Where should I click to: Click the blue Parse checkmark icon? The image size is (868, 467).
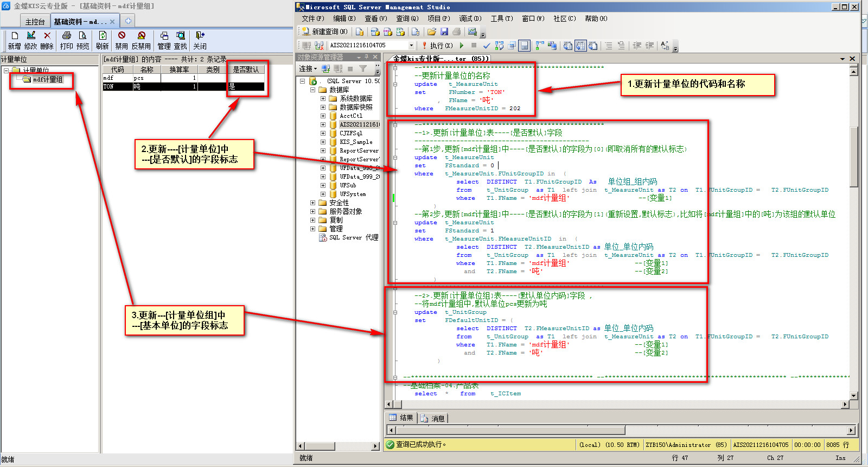(x=486, y=46)
